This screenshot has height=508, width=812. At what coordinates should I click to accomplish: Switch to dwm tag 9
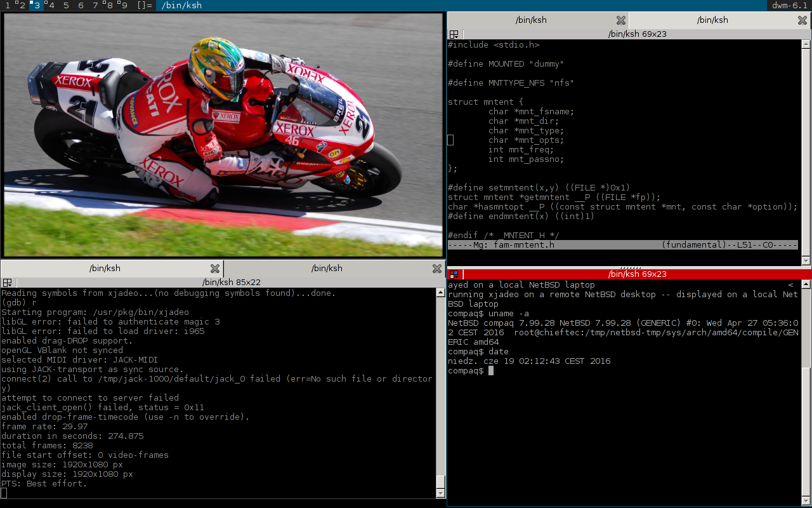pyautogui.click(x=124, y=5)
